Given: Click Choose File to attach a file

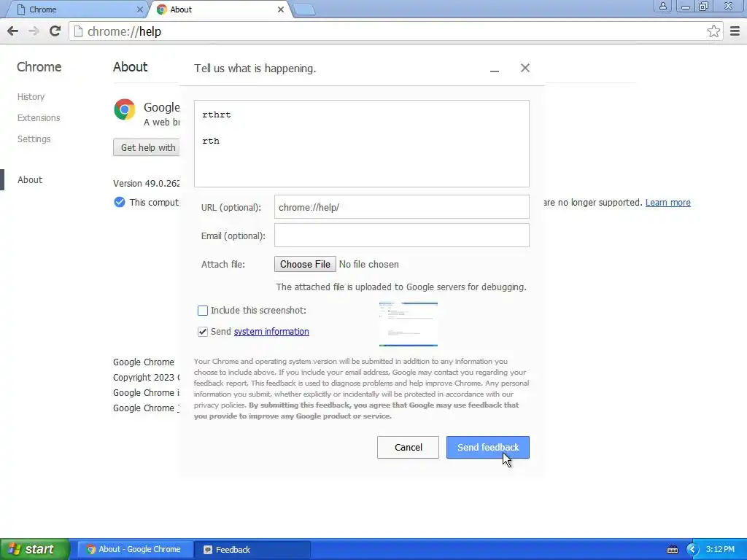Looking at the screenshot, I should pos(305,264).
